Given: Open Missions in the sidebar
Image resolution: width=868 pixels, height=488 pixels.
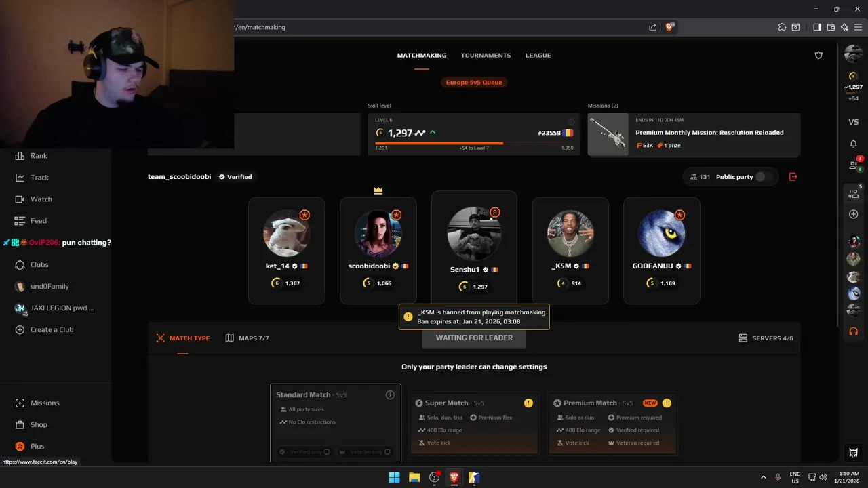Looking at the screenshot, I should click(x=37, y=403).
